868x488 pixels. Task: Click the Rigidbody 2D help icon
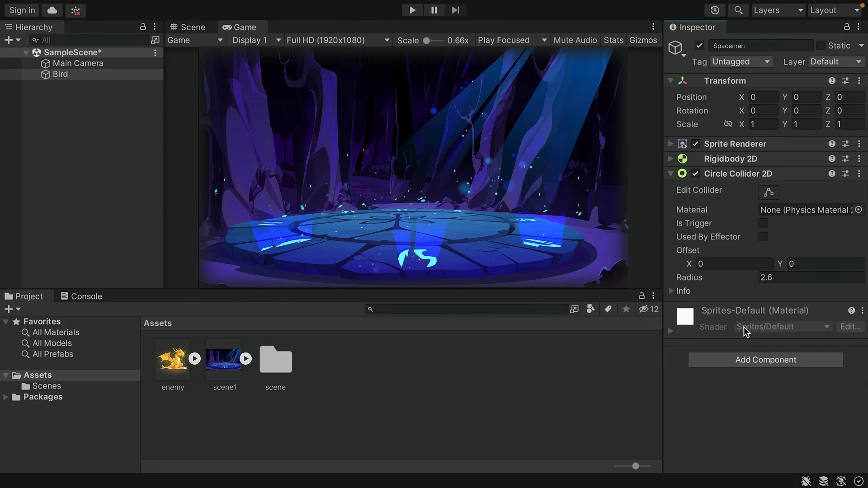point(831,159)
